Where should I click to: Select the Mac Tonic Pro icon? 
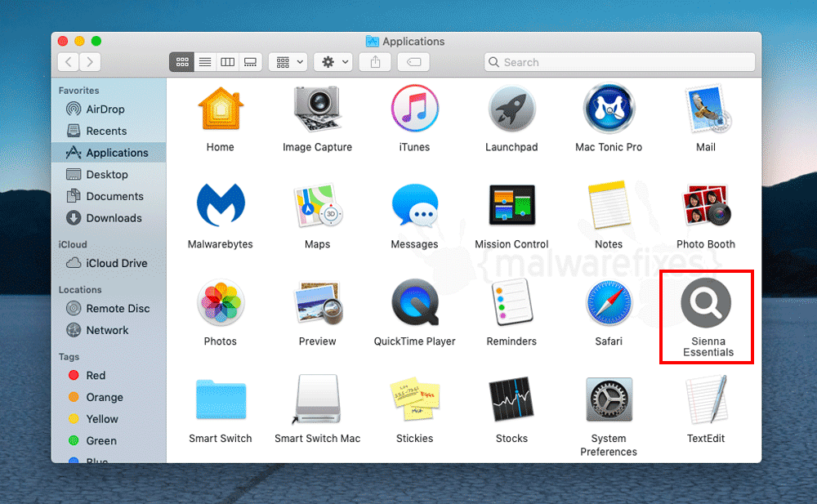609,109
